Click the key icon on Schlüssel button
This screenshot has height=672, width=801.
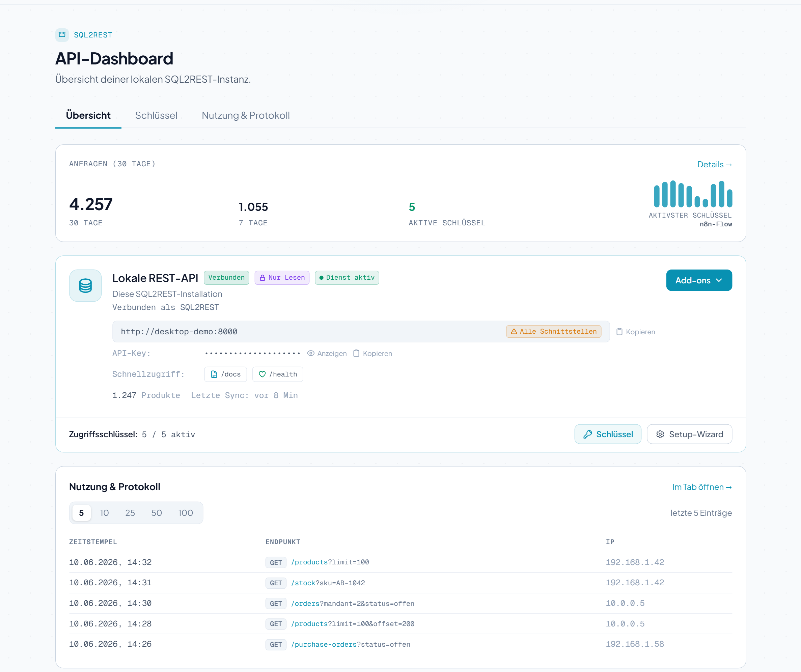pos(588,435)
